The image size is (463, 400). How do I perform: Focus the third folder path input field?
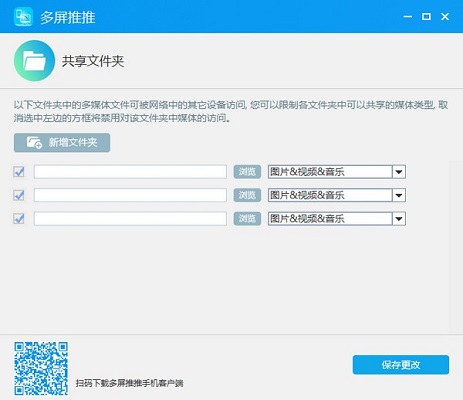[130, 219]
